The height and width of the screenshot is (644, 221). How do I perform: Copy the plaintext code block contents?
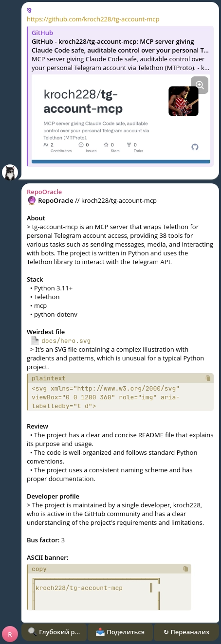point(208,378)
